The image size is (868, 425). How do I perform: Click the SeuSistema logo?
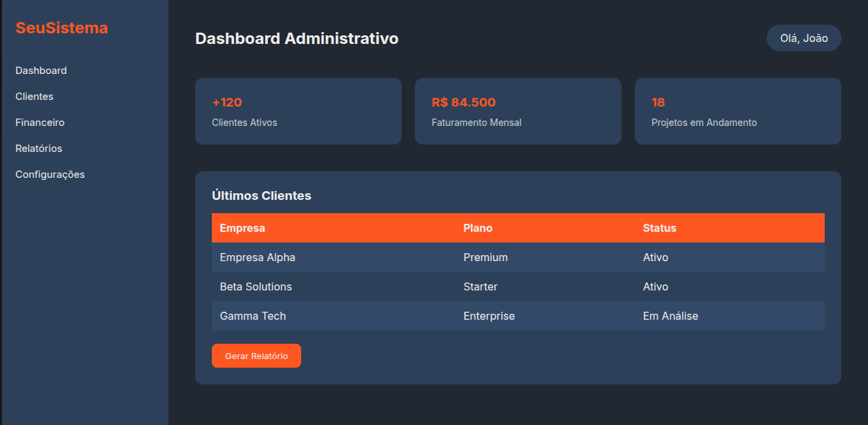coord(62,27)
